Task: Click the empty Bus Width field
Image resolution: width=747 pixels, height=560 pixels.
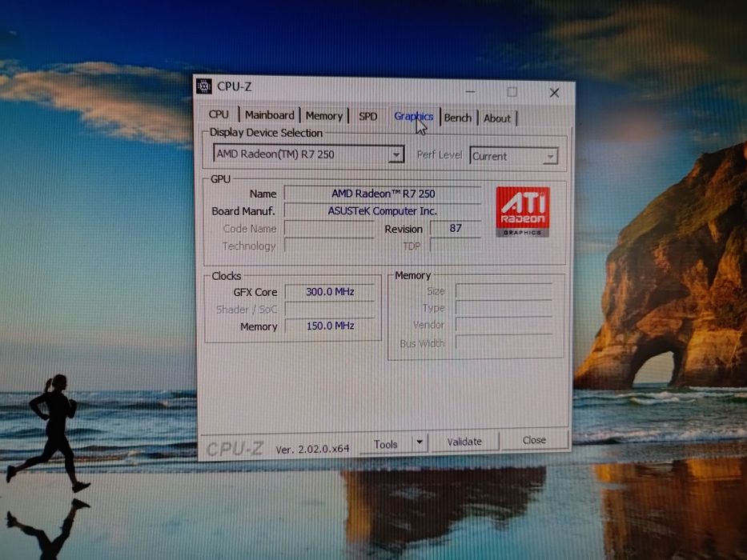Action: click(x=504, y=343)
